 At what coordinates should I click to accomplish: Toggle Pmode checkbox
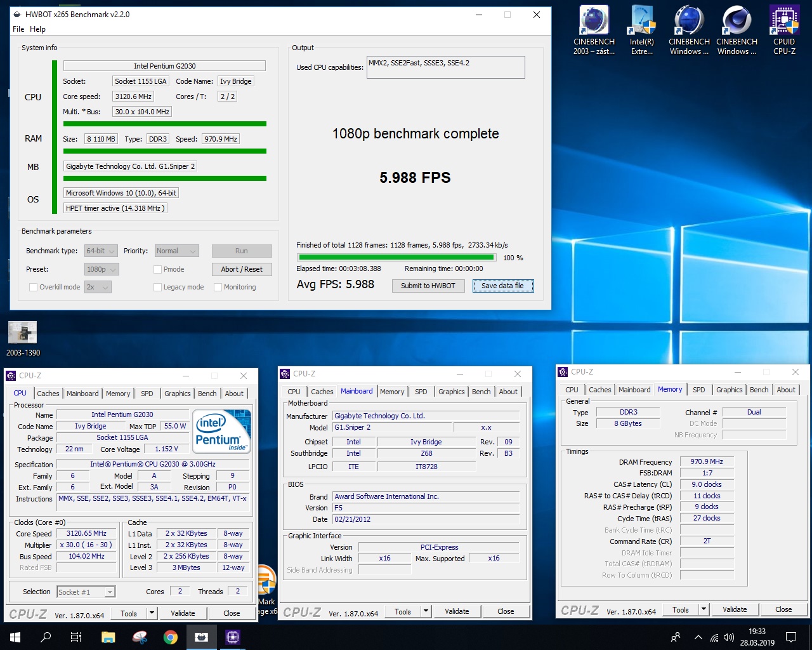click(157, 270)
